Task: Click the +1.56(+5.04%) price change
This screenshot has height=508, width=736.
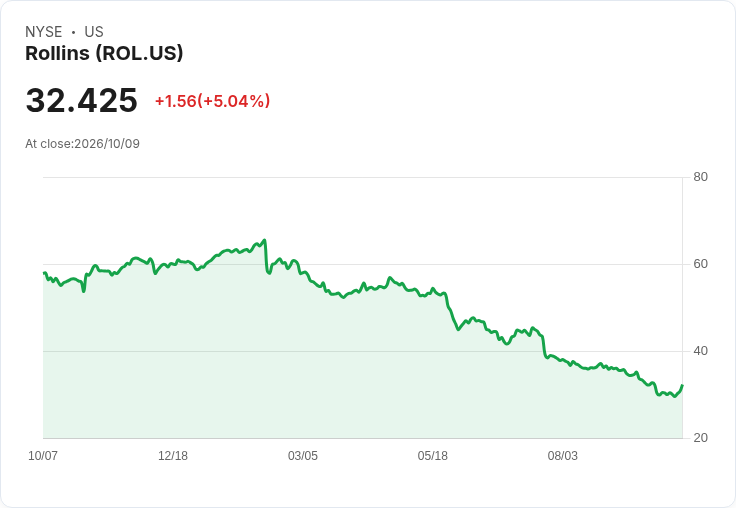Action: pos(213,101)
